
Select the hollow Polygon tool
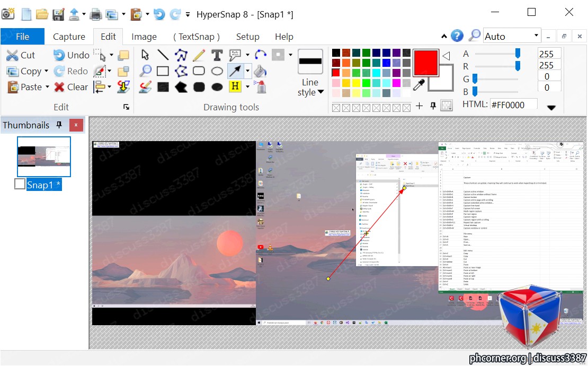tap(181, 71)
